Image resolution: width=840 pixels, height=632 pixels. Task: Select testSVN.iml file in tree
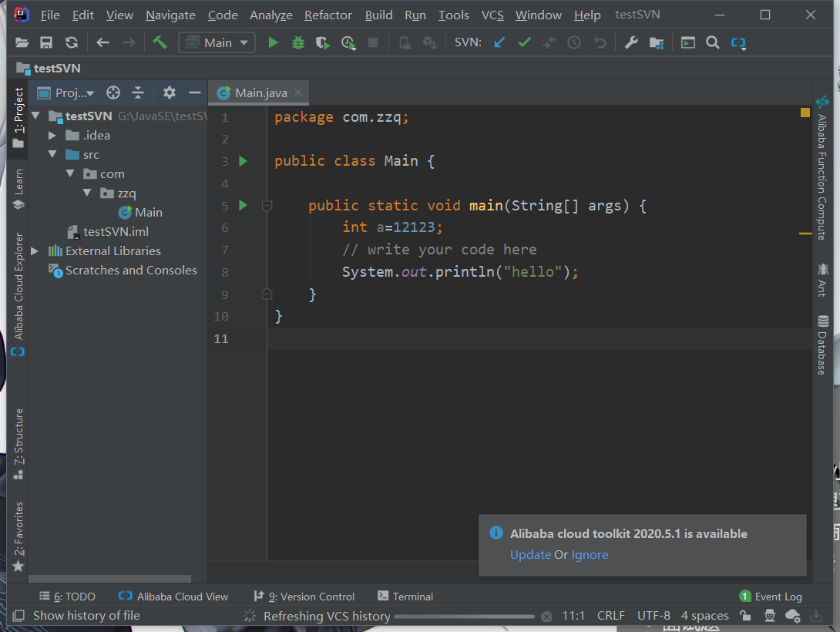click(x=108, y=231)
